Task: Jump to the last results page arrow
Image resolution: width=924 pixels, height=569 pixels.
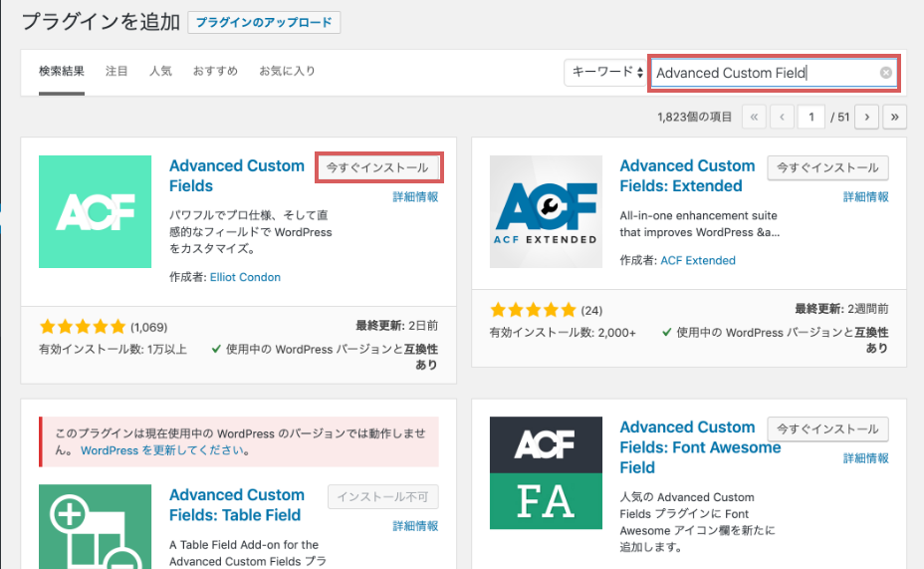Action: (894, 118)
